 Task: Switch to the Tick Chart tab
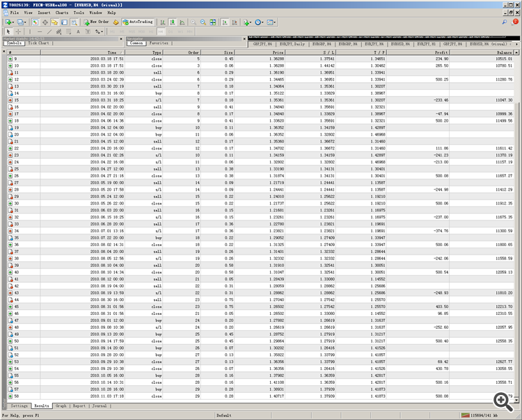click(38, 43)
